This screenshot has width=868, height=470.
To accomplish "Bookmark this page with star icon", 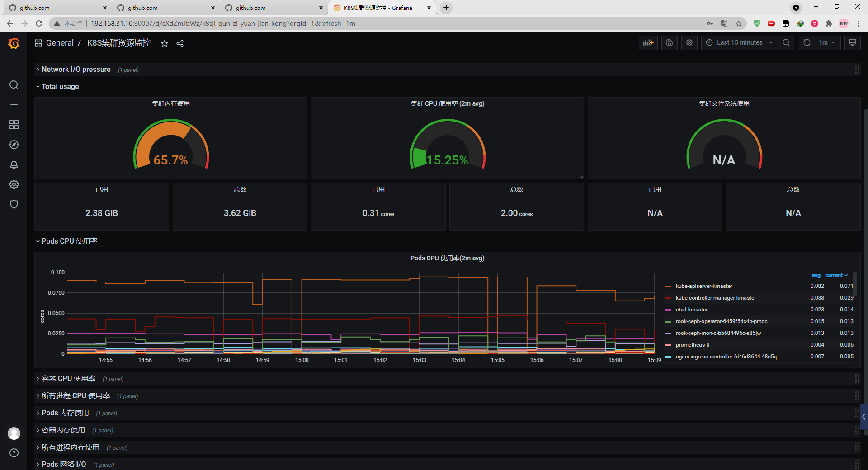I will pos(739,23).
